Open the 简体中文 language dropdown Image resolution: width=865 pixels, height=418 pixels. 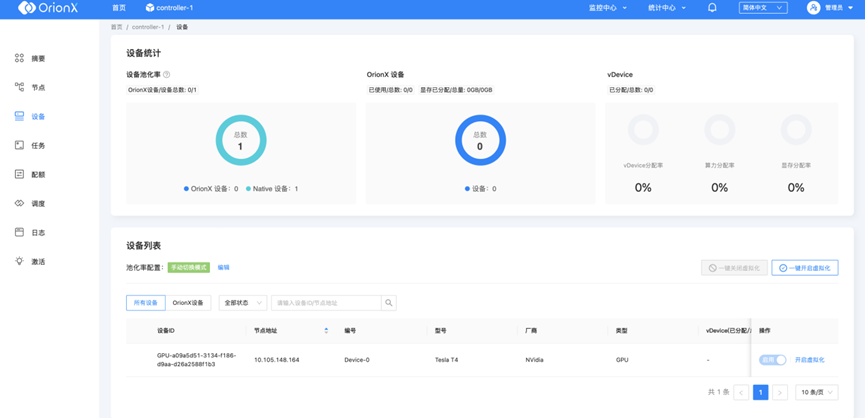[x=763, y=8]
